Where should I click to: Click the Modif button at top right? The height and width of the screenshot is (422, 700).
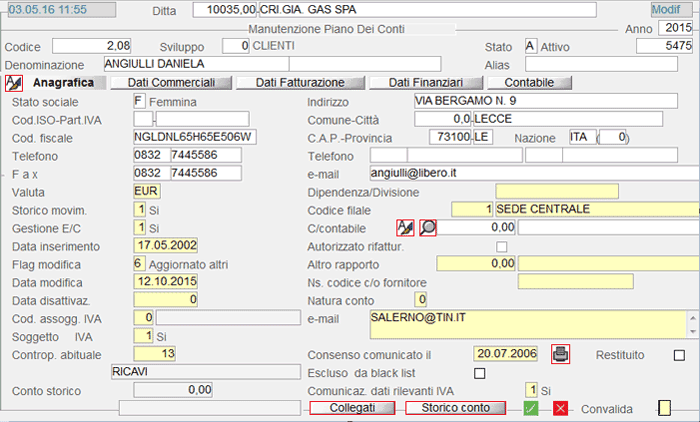click(x=665, y=9)
